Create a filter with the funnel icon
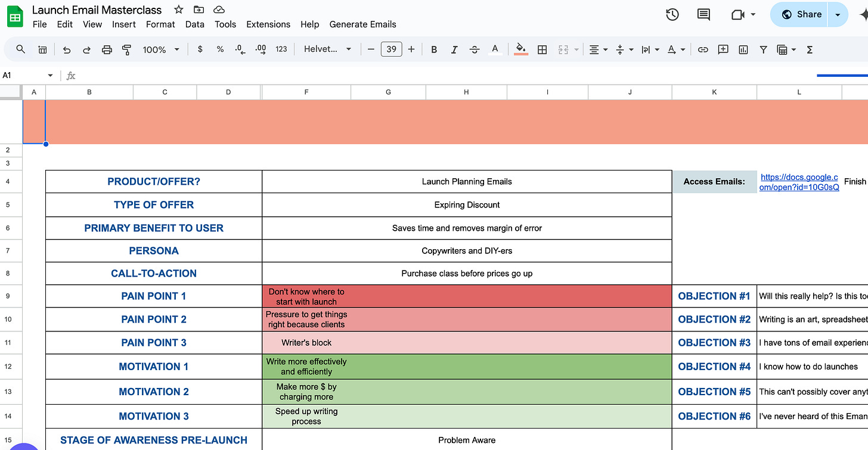This screenshot has height=450, width=868. [x=763, y=49]
